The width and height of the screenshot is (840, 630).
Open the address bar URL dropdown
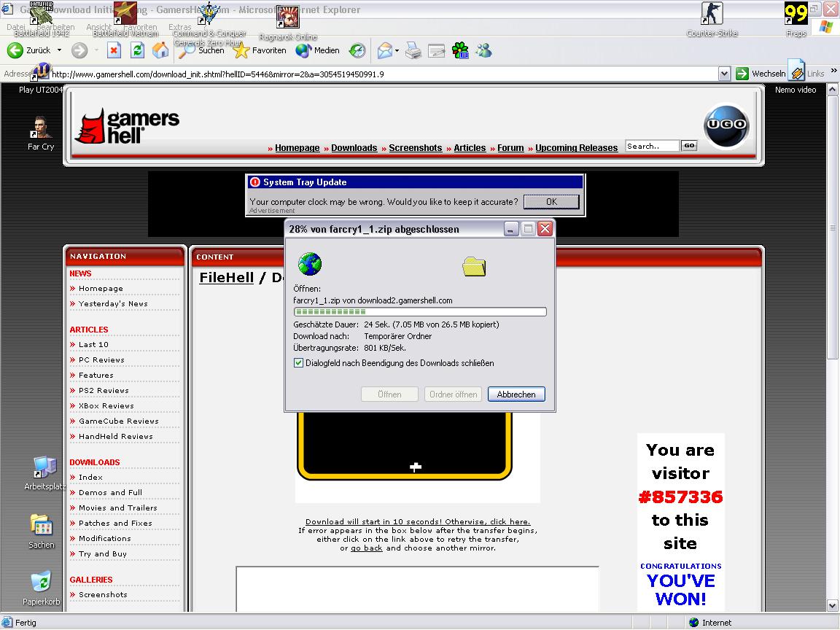(x=724, y=74)
